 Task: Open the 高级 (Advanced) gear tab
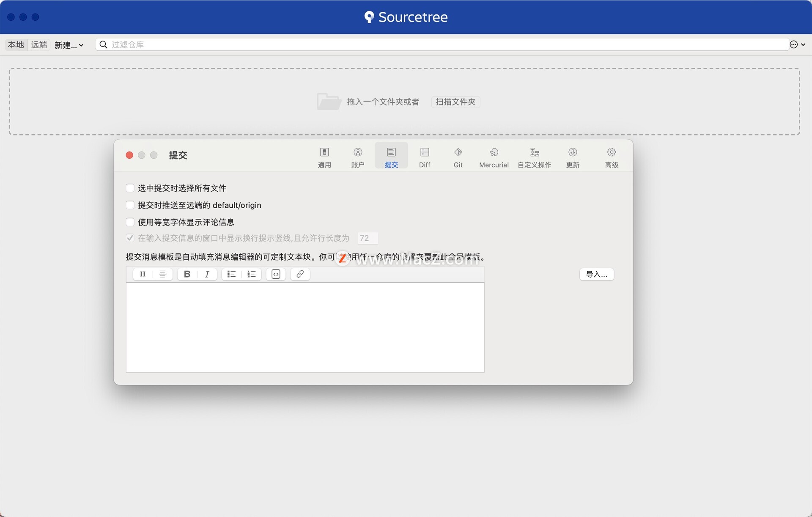pyautogui.click(x=612, y=157)
